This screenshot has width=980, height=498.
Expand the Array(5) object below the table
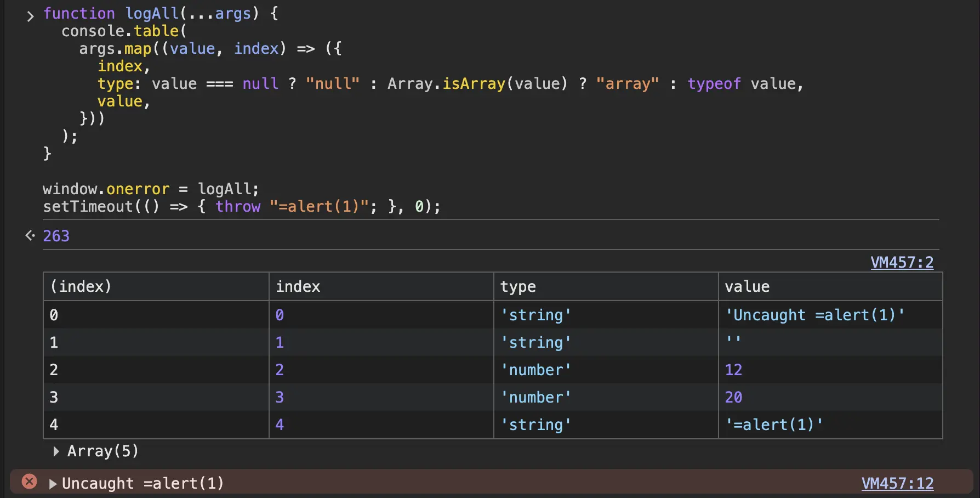pyautogui.click(x=56, y=451)
